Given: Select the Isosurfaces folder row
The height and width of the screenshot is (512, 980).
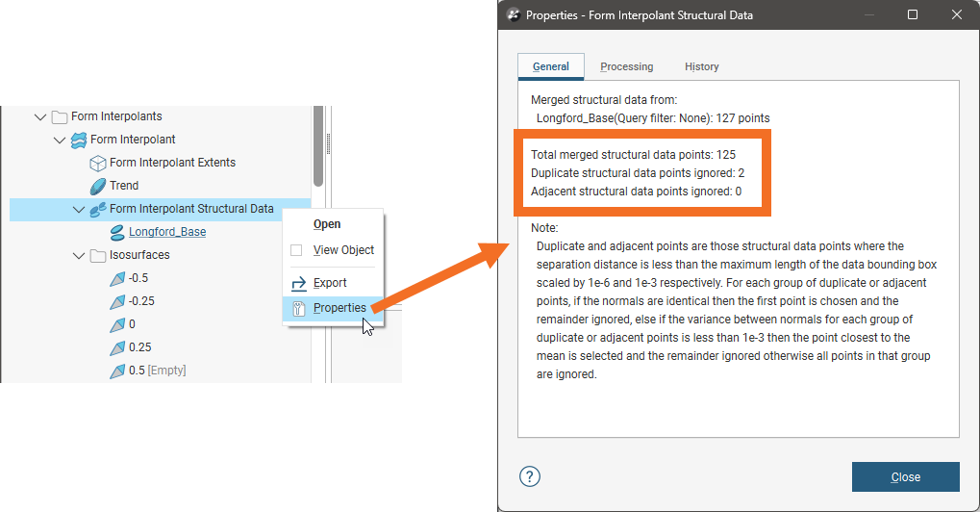Looking at the screenshot, I should click(160, 255).
